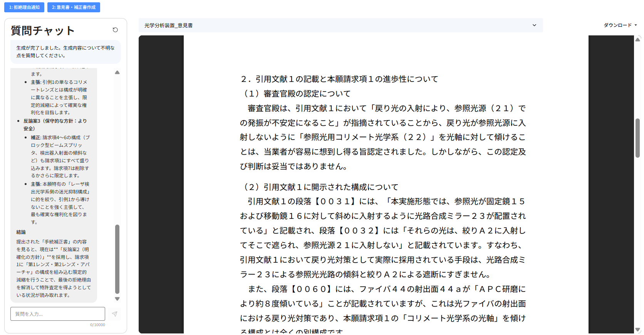Open the 1: 拒絶理由通知 tab
Viewport: 644px width, 335px height.
(x=24, y=7)
